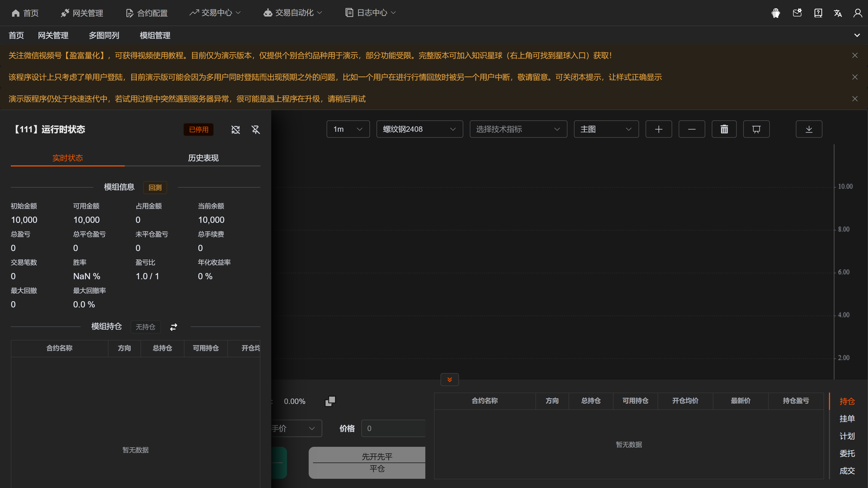This screenshot has width=868, height=488.
Task: Expand the 交易中心 menu
Action: tap(215, 13)
